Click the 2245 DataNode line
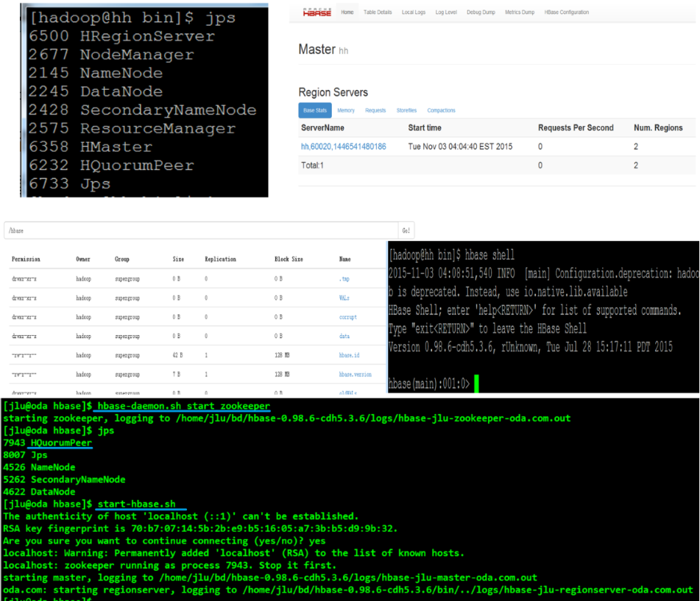The width and height of the screenshot is (700, 601). (96, 91)
